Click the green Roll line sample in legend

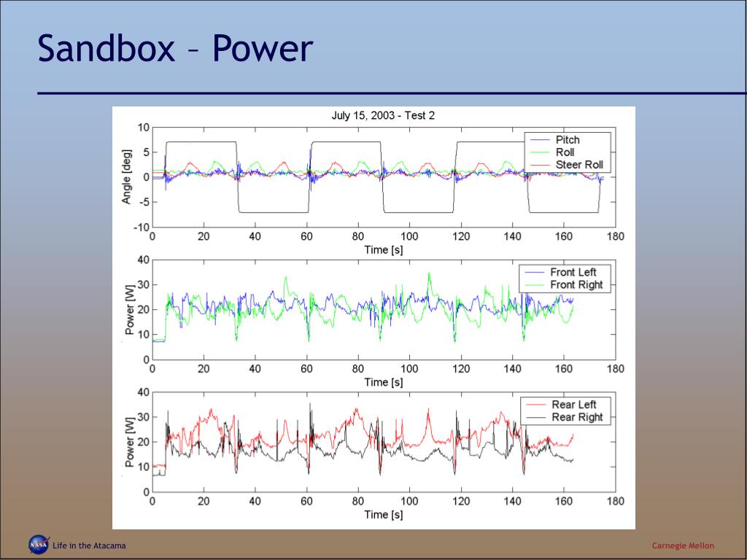point(540,152)
